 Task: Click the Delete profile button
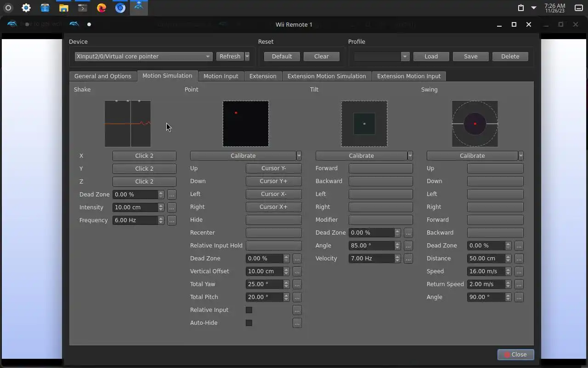coord(510,56)
